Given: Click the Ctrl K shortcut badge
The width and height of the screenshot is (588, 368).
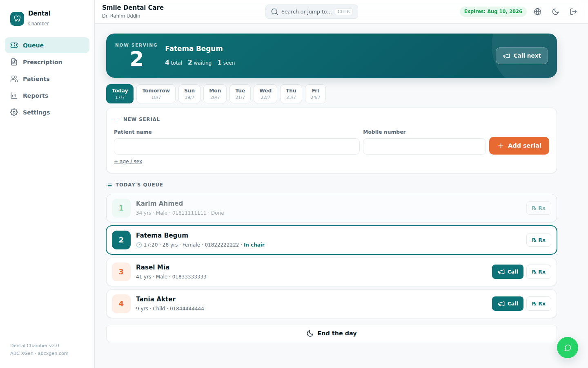Looking at the screenshot, I should 344,11.
